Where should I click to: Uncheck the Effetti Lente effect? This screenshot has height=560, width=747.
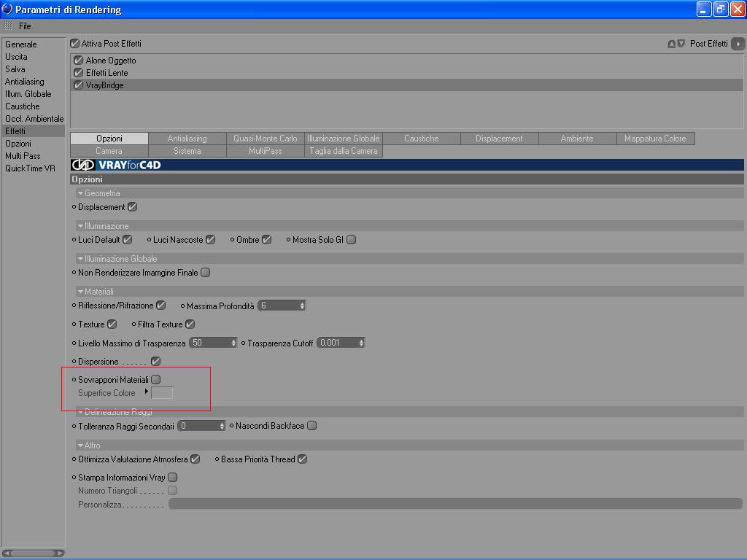pyautogui.click(x=79, y=73)
